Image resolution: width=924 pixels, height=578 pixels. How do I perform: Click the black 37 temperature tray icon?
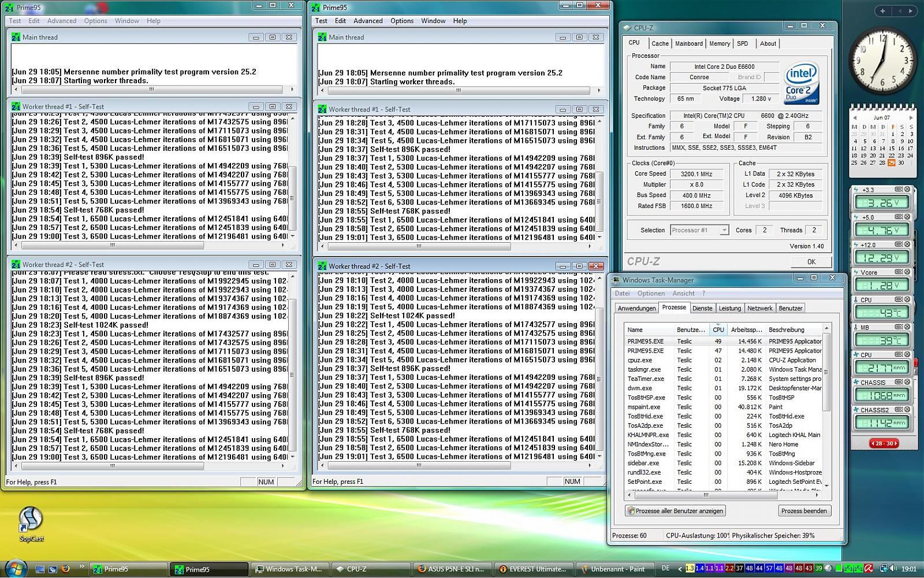click(x=739, y=568)
